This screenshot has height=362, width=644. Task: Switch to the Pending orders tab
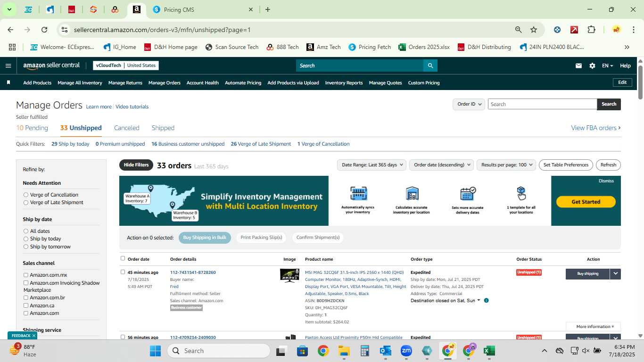click(32, 128)
